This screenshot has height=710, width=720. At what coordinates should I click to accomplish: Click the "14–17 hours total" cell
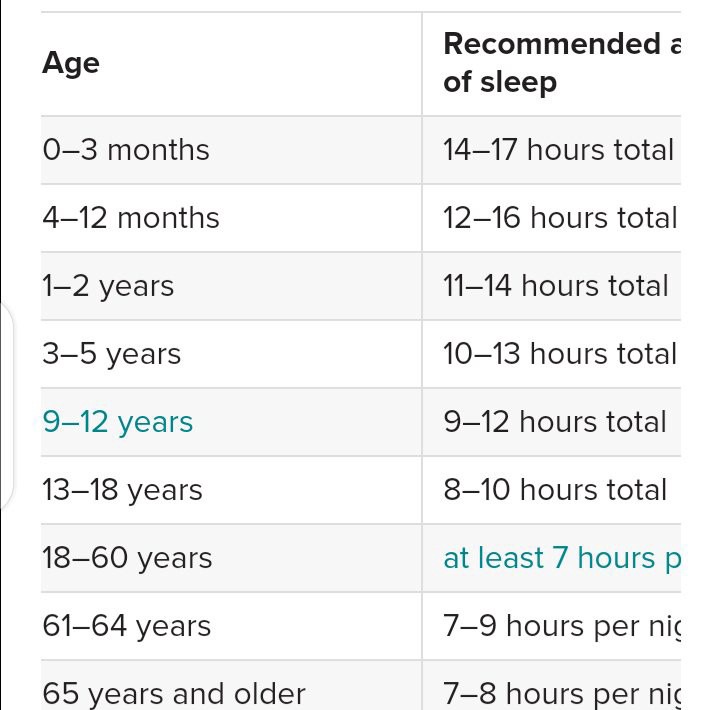(558, 150)
